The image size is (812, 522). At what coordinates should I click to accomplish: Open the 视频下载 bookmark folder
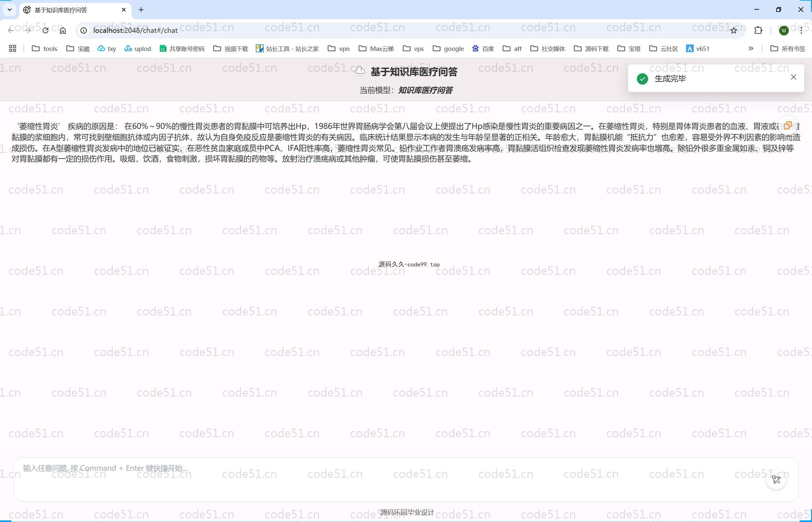231,48
